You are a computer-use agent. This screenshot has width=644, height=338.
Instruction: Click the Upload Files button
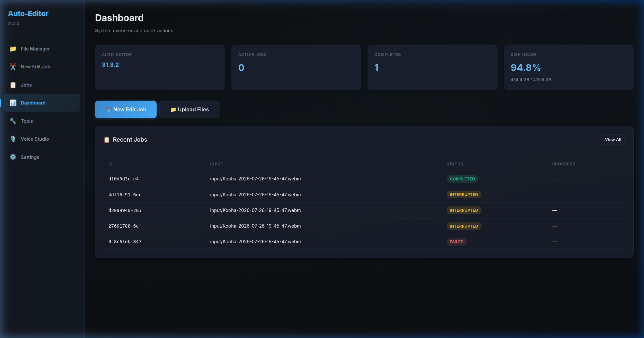189,109
